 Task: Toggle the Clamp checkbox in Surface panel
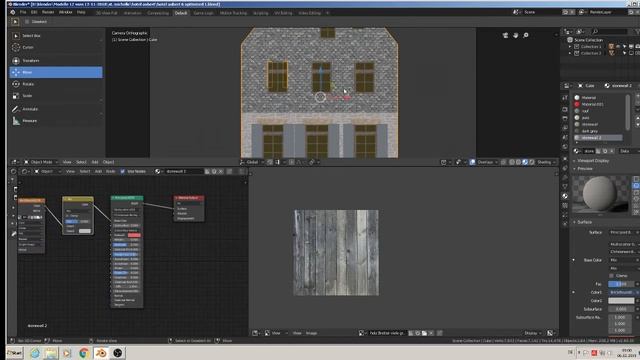click(x=611, y=276)
